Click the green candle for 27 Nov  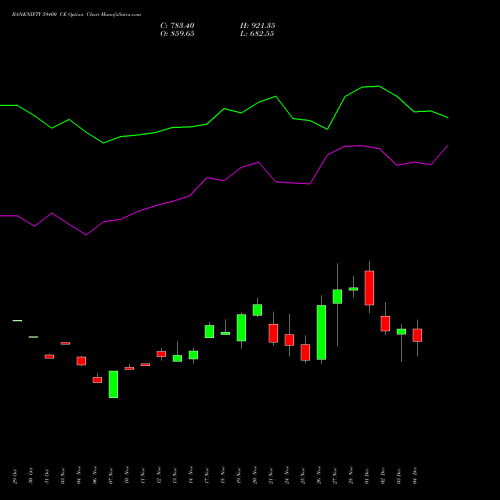(337, 297)
